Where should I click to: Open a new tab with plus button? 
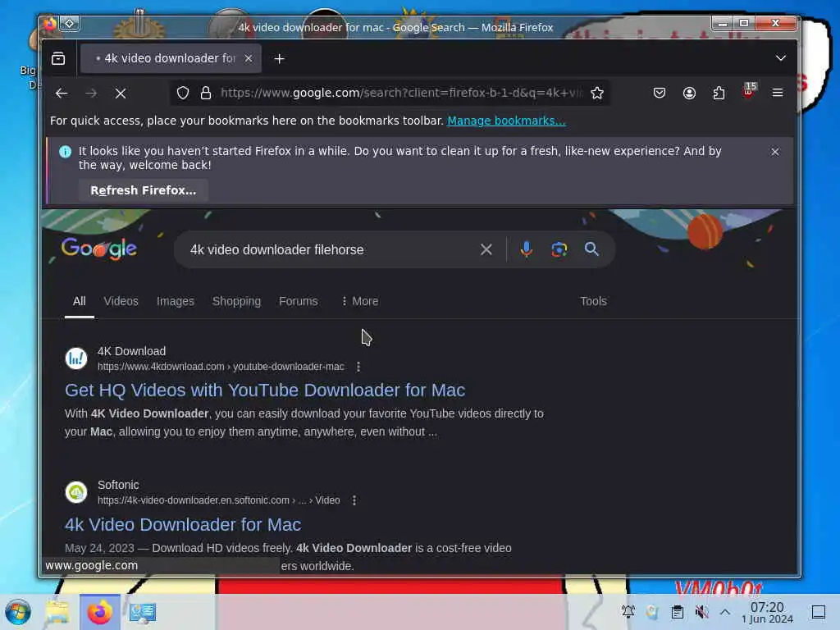[x=279, y=59]
